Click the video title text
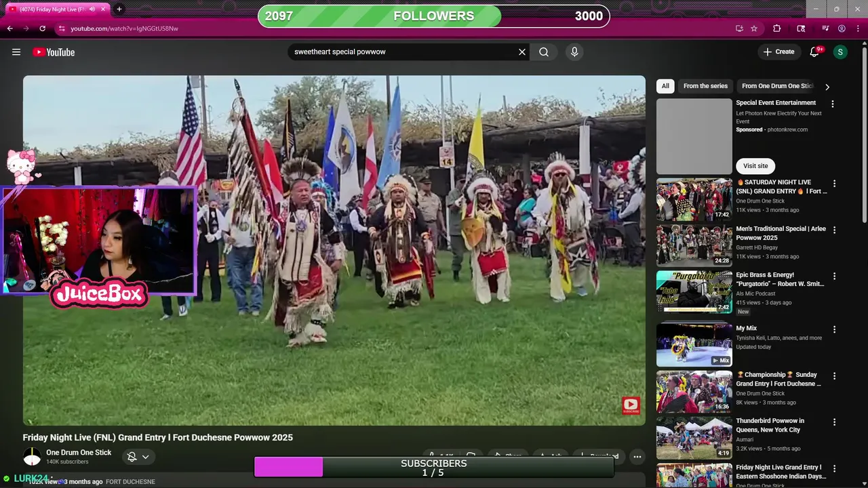 [158, 438]
